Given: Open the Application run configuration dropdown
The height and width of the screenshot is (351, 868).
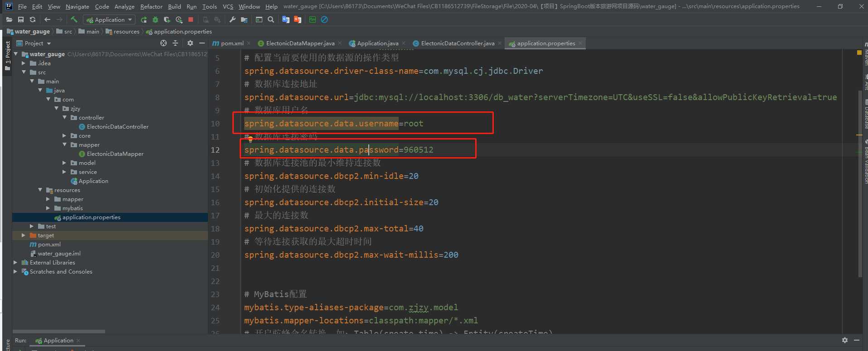Looking at the screenshot, I should click(x=109, y=19).
